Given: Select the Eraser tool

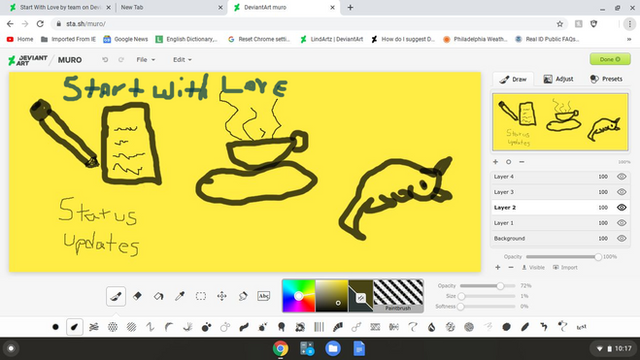Looking at the screenshot, I should point(137,296).
